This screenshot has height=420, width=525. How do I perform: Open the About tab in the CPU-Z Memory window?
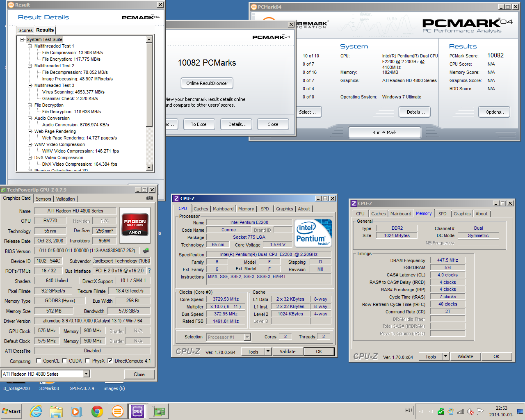[x=482, y=214]
